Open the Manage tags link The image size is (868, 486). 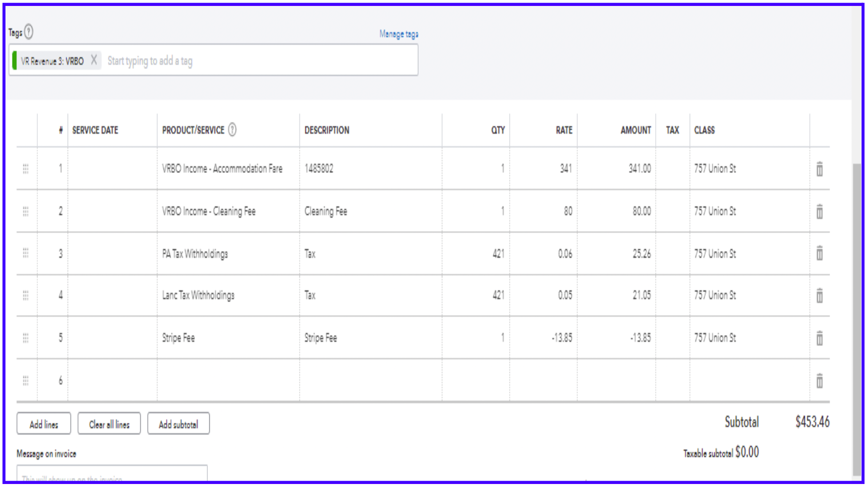point(398,34)
